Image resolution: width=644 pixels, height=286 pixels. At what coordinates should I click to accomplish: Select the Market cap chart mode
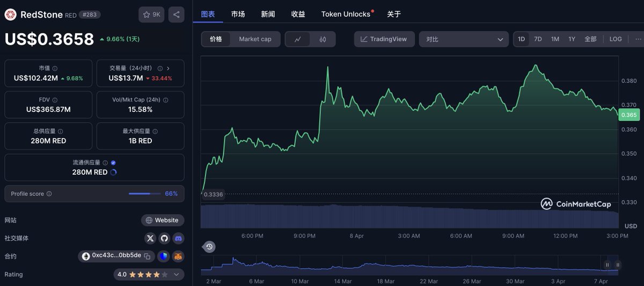click(x=255, y=39)
